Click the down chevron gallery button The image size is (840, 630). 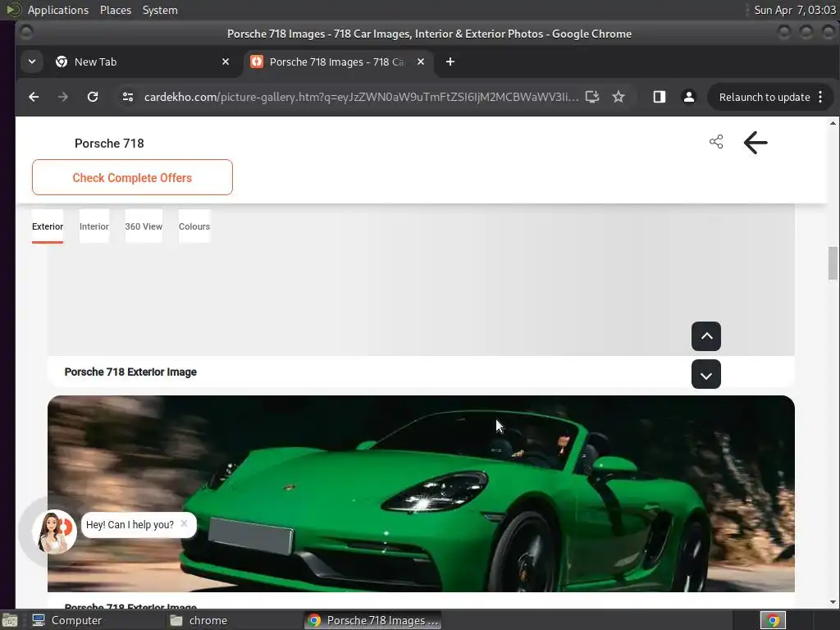tap(706, 374)
